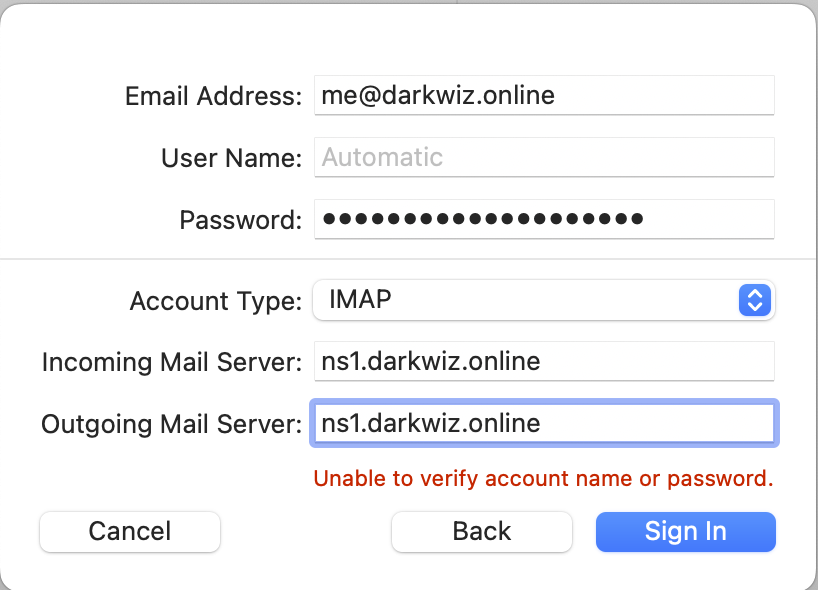Click the "User Name:" label
This screenshot has height=590, width=818.
[231, 158]
